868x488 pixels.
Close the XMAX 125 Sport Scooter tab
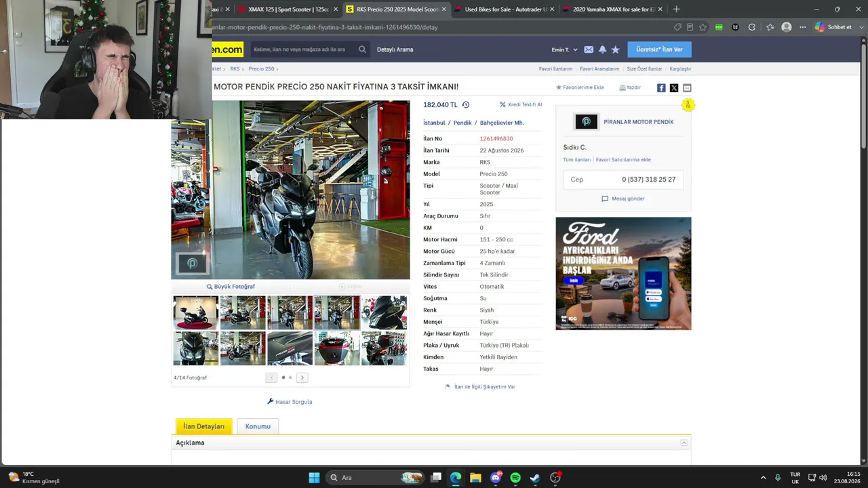(336, 9)
